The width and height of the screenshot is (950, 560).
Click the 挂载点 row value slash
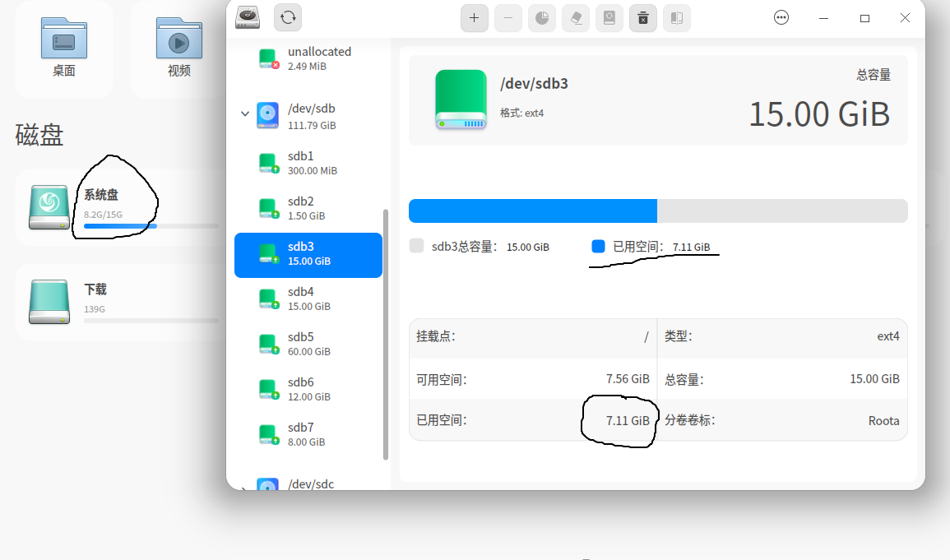646,337
